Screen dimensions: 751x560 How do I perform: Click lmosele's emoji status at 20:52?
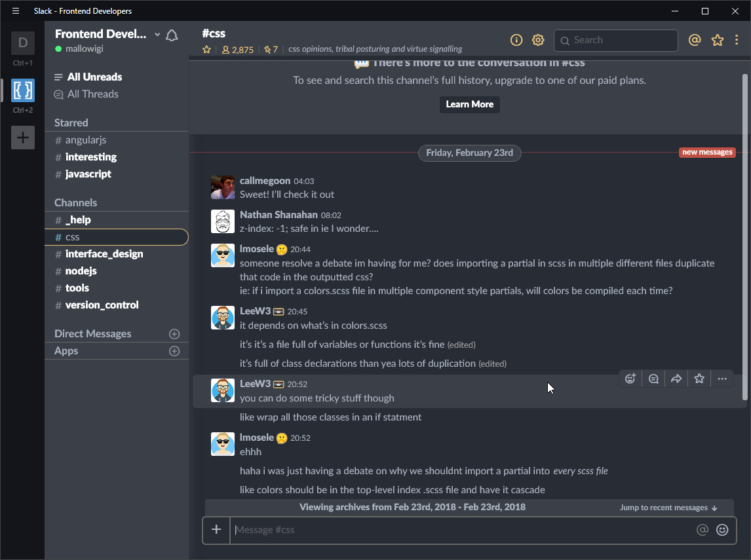click(x=282, y=438)
